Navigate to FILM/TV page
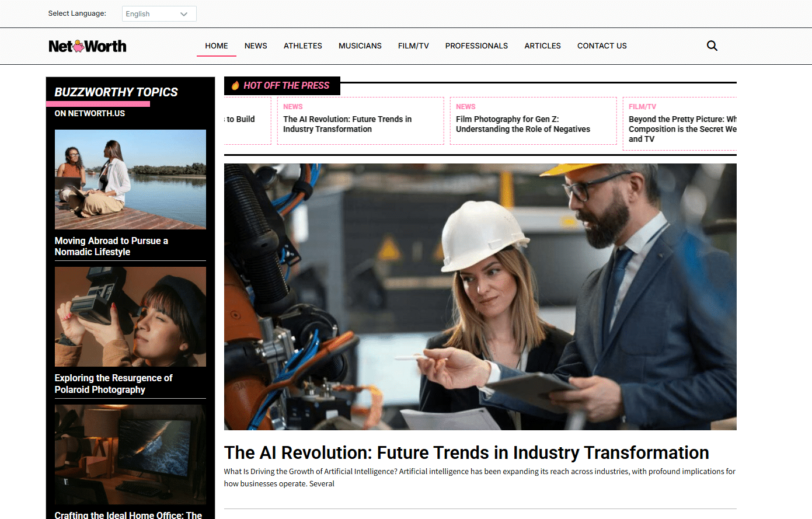The width and height of the screenshot is (812, 519). (413, 46)
